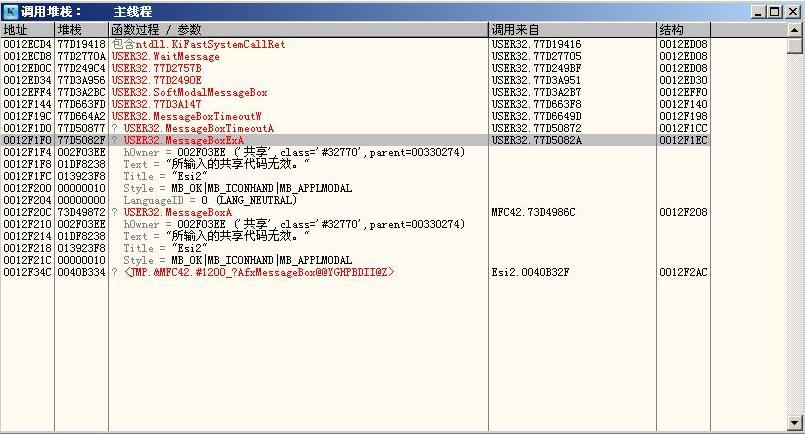
Task: Click called-from USER32.77D3A2B7
Action: point(536,92)
